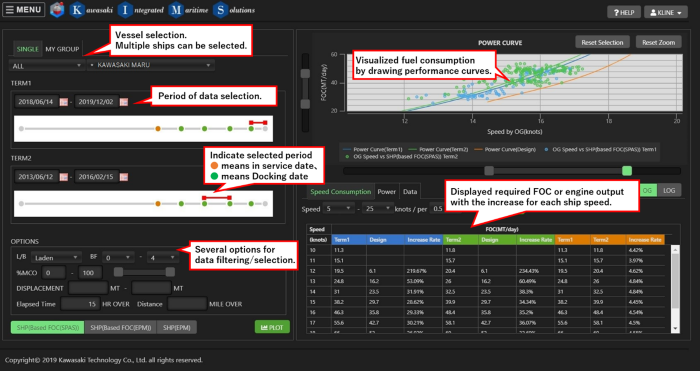Click the HELP question mark button
Image resolution: width=700 pixels, height=371 pixels.
click(x=624, y=13)
